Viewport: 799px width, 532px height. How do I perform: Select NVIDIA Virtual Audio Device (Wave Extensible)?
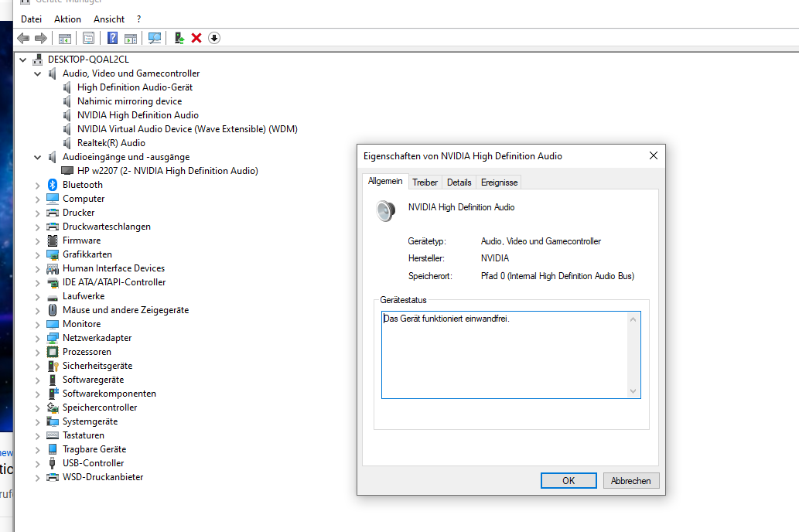tap(187, 129)
